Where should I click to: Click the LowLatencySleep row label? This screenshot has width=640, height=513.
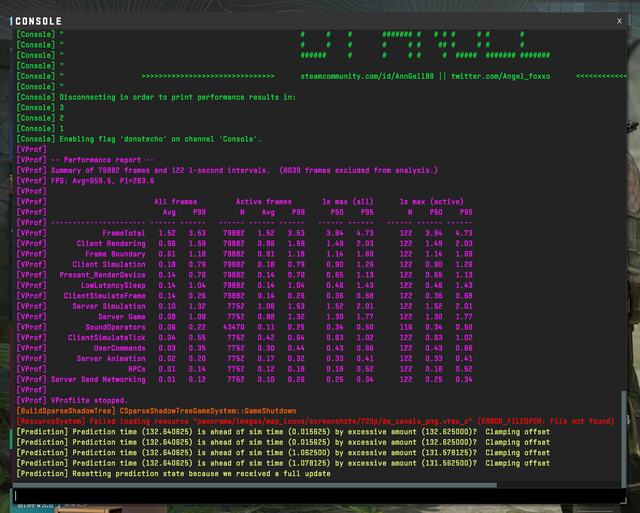[113, 285]
